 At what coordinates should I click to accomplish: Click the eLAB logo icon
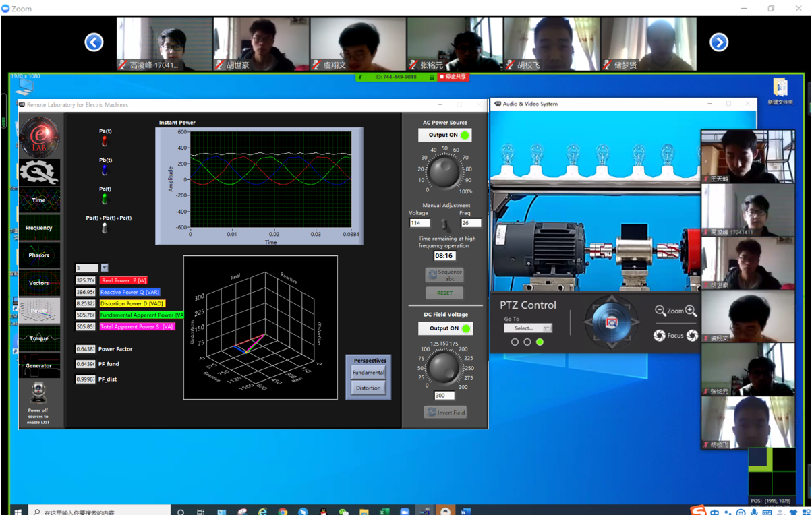pyautogui.click(x=39, y=137)
